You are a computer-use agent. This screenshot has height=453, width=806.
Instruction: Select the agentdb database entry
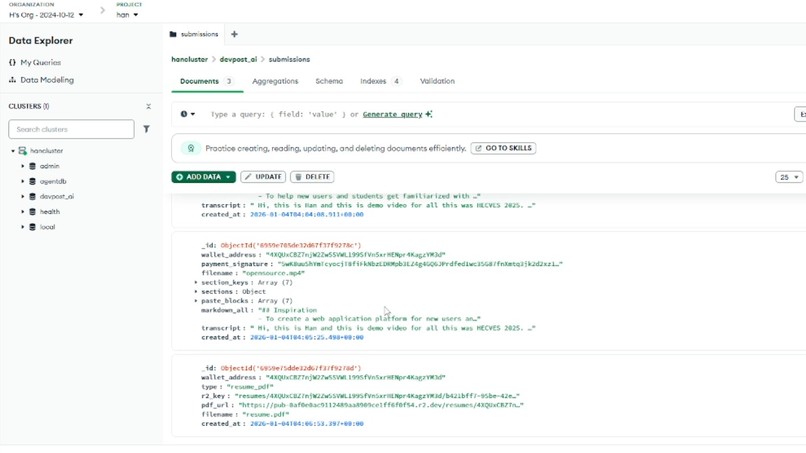click(53, 182)
